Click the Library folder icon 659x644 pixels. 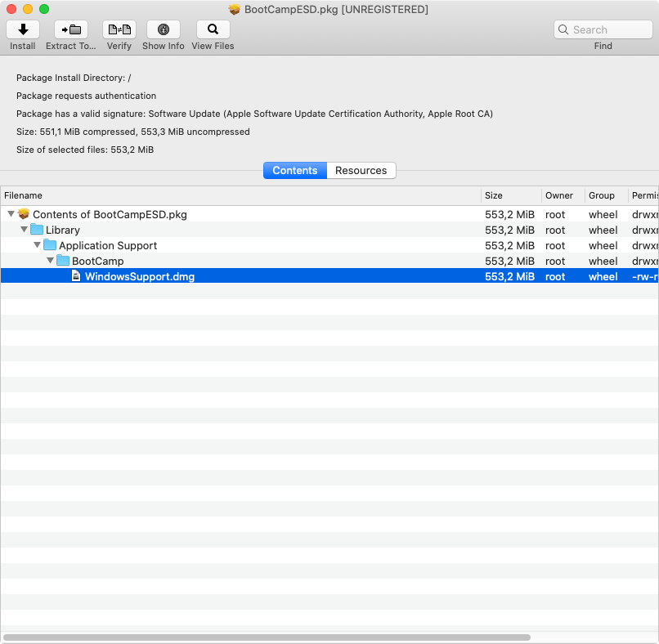(37, 230)
